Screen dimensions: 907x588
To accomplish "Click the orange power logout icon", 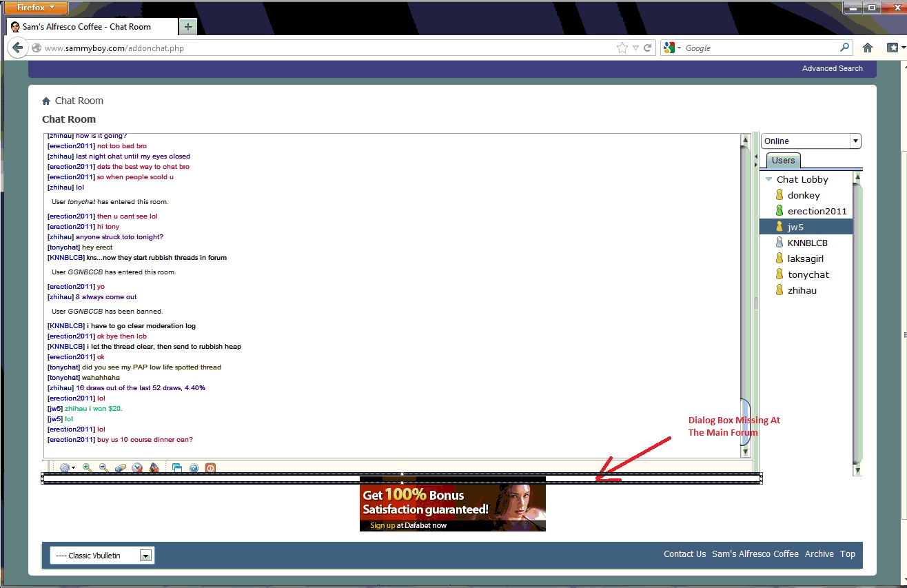I will [210, 467].
